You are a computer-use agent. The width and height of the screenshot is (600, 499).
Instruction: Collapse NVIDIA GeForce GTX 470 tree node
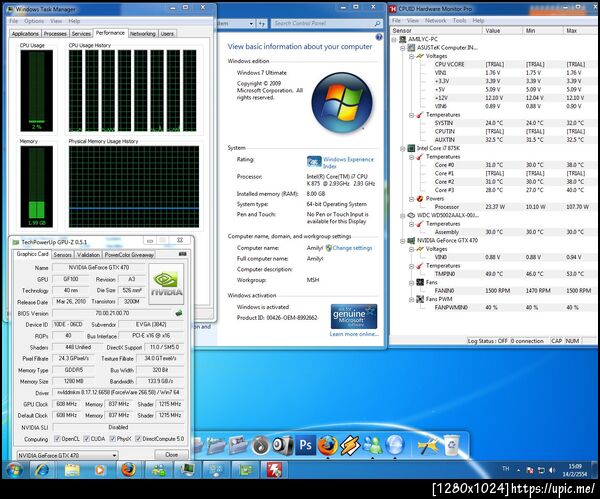point(403,241)
